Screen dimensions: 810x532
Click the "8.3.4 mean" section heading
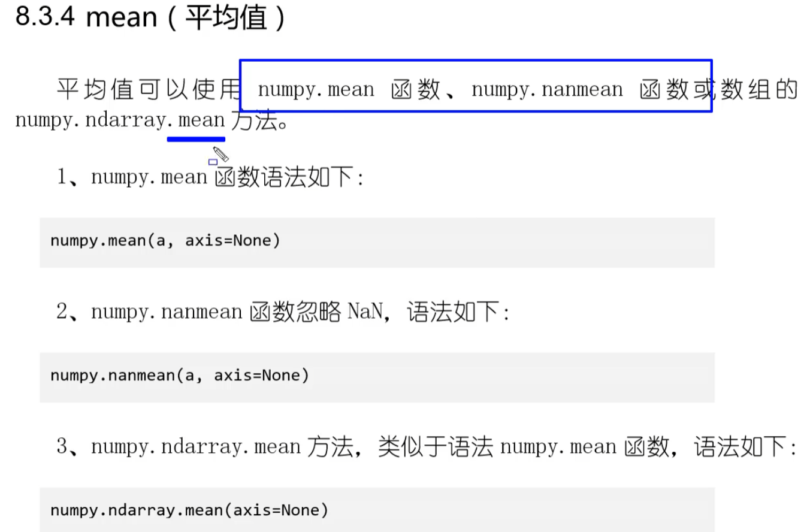[x=150, y=18]
